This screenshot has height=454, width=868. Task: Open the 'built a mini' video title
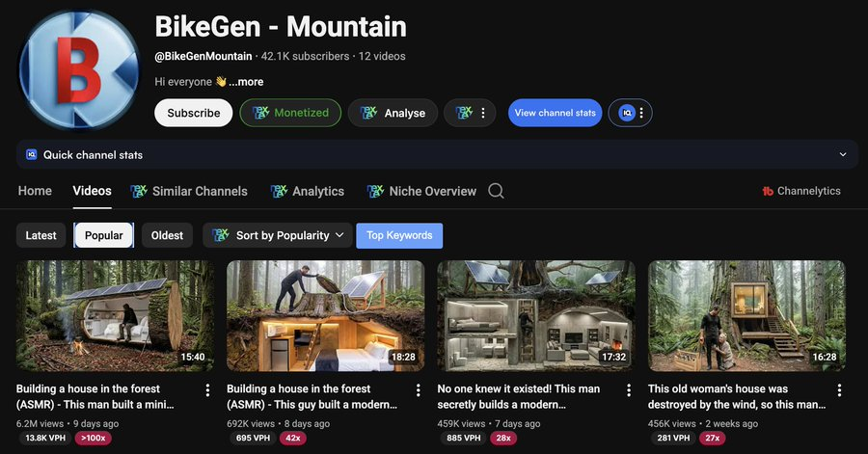point(95,396)
